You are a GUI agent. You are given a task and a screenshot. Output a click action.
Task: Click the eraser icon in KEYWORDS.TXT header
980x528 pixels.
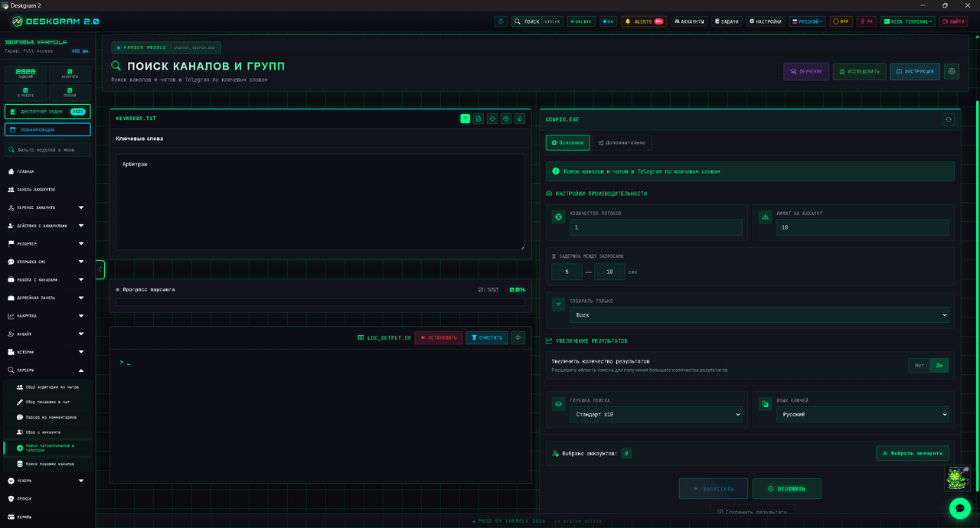[520, 119]
